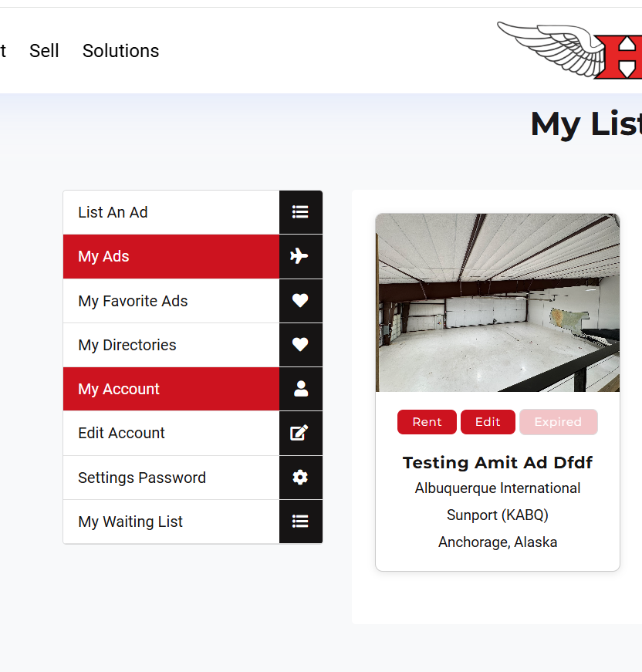Click the faded Expired status badge
The image size is (642, 672).
tap(558, 422)
